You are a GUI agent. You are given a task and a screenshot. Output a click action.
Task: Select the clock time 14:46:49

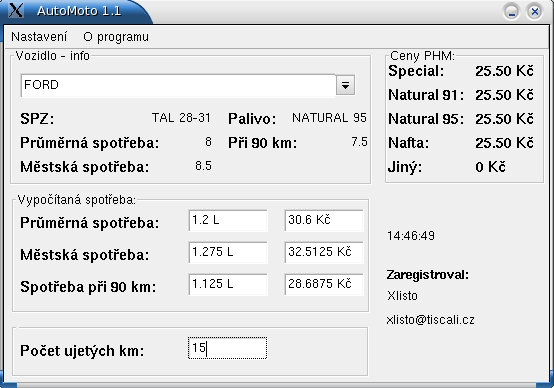(411, 236)
